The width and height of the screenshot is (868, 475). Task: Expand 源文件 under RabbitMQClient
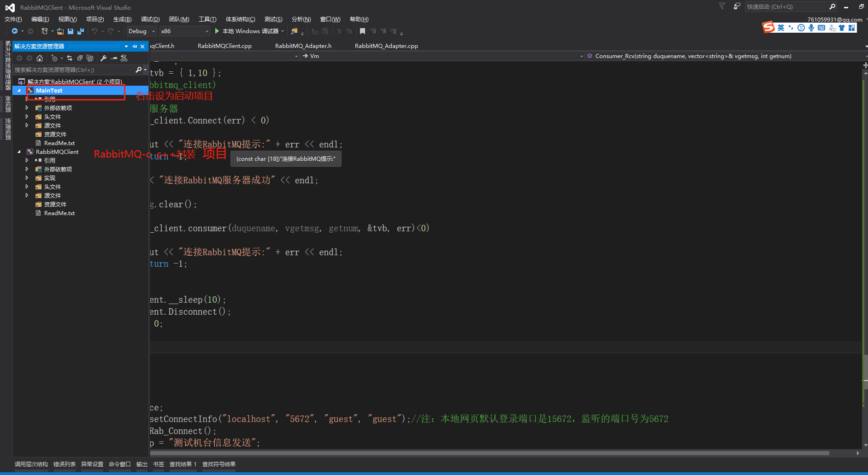(27, 195)
